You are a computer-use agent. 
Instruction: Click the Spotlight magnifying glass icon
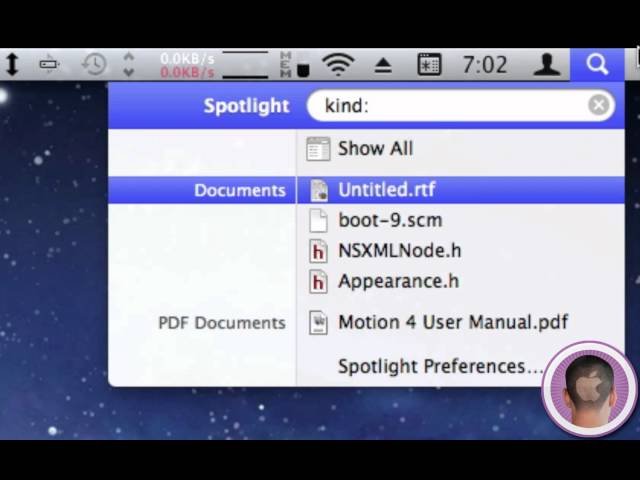[597, 65]
